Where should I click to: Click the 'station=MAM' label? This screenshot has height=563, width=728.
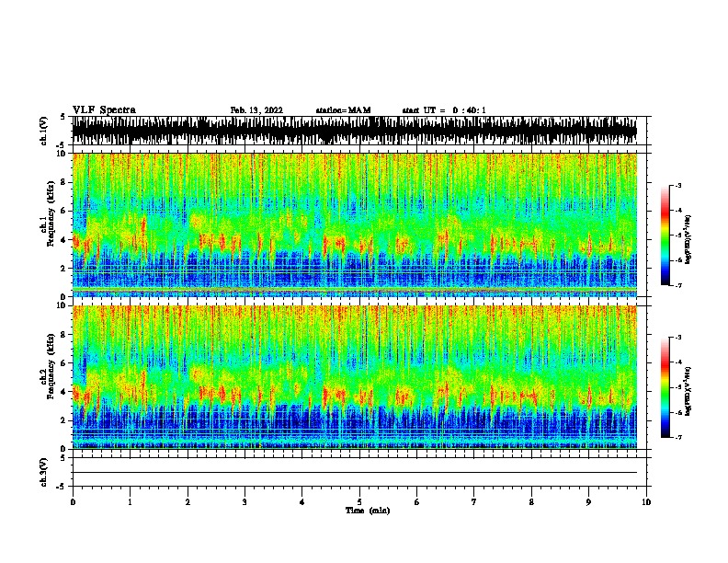[x=343, y=110]
